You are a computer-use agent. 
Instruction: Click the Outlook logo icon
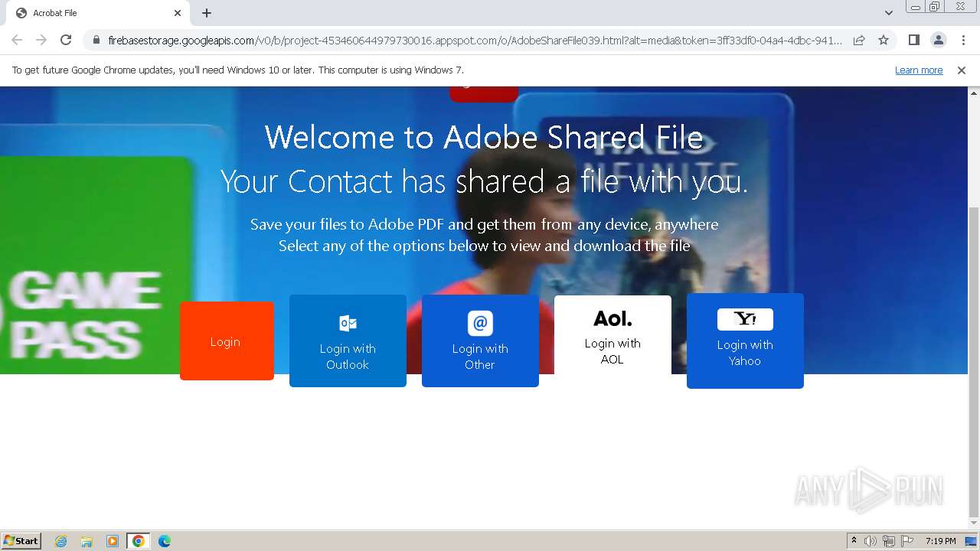(348, 323)
